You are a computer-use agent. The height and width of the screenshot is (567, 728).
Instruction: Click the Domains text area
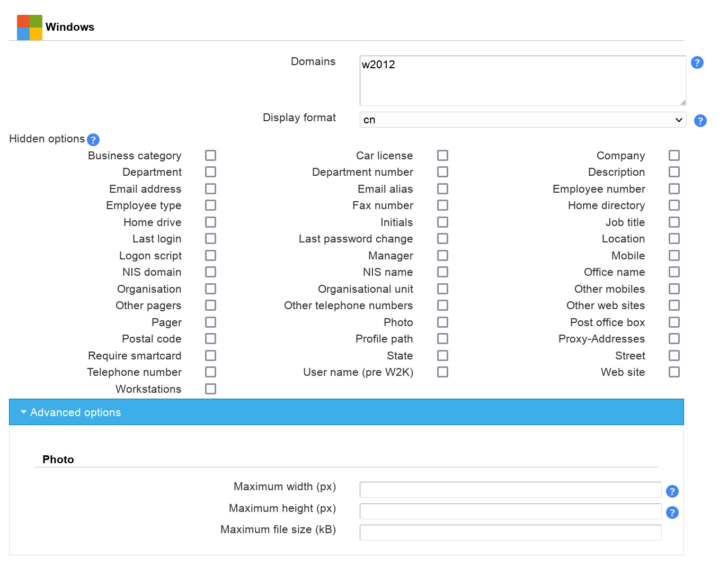point(522,80)
